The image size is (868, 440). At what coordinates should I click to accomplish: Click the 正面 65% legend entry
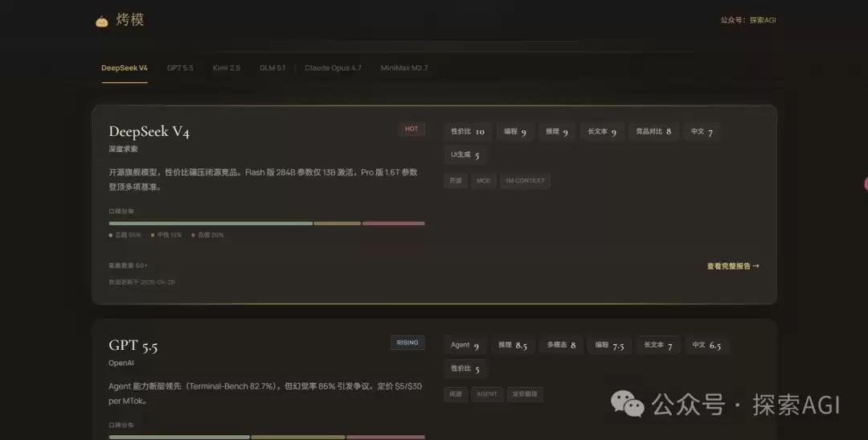pyautogui.click(x=125, y=235)
